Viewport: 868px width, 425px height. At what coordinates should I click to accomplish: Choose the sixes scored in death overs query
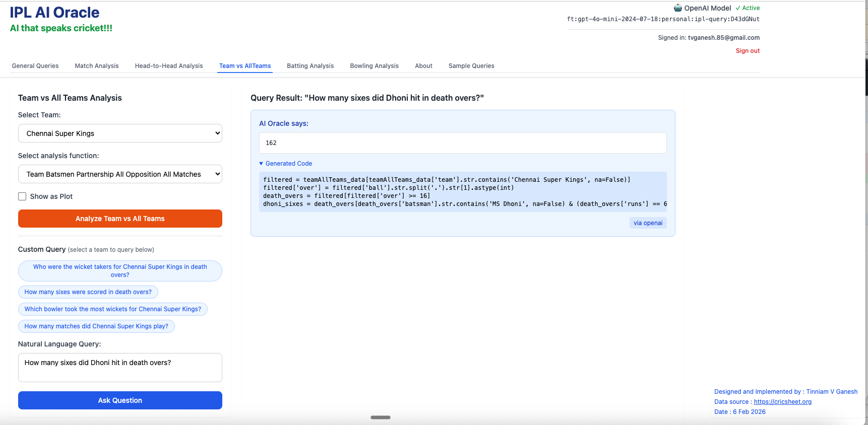(88, 292)
